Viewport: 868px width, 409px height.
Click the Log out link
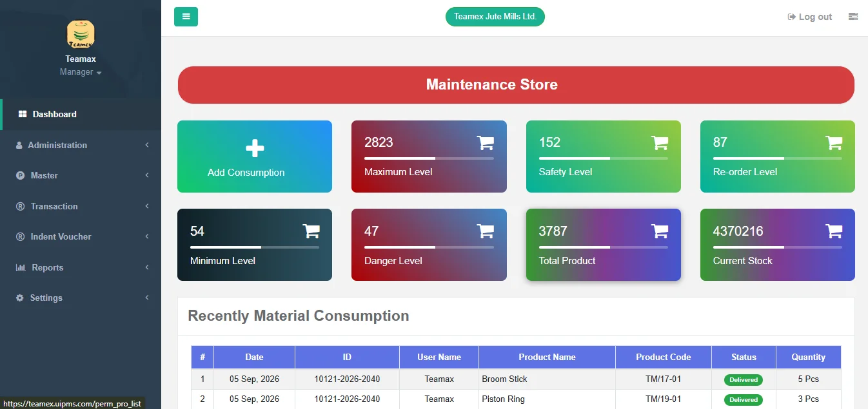[x=810, y=17]
